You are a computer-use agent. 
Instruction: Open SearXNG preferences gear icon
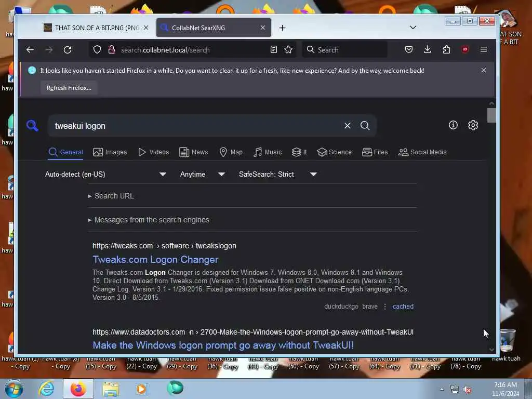pyautogui.click(x=473, y=125)
